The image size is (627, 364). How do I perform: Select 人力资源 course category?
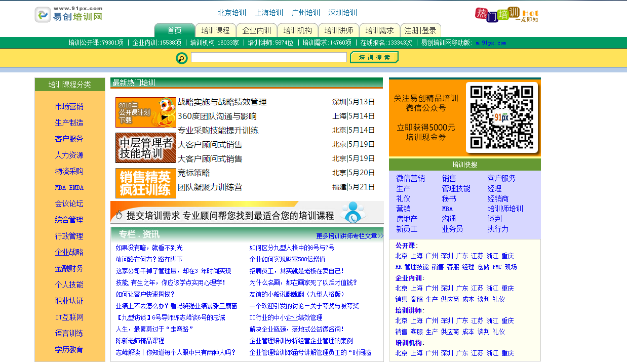click(x=69, y=155)
